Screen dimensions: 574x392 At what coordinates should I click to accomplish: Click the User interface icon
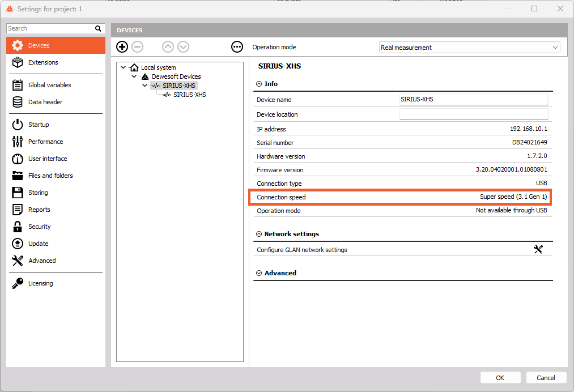coord(18,159)
